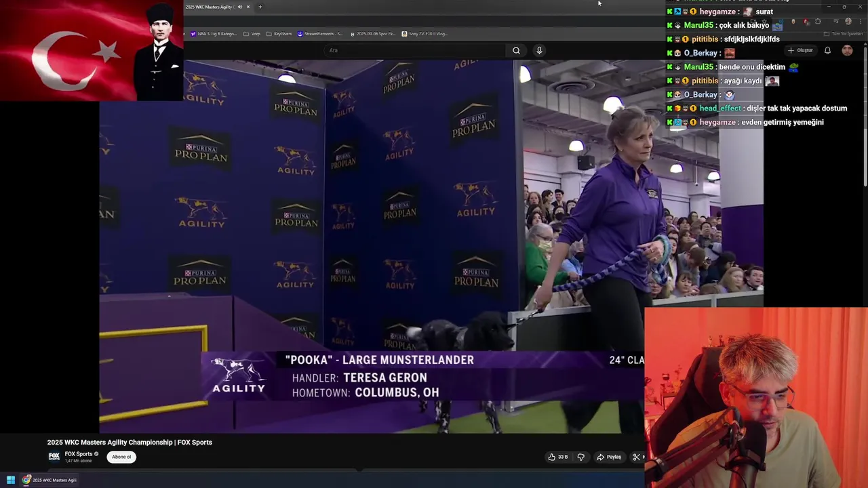868x488 pixels.
Task: Click the YouTube search magnifier icon
Action: [516, 50]
